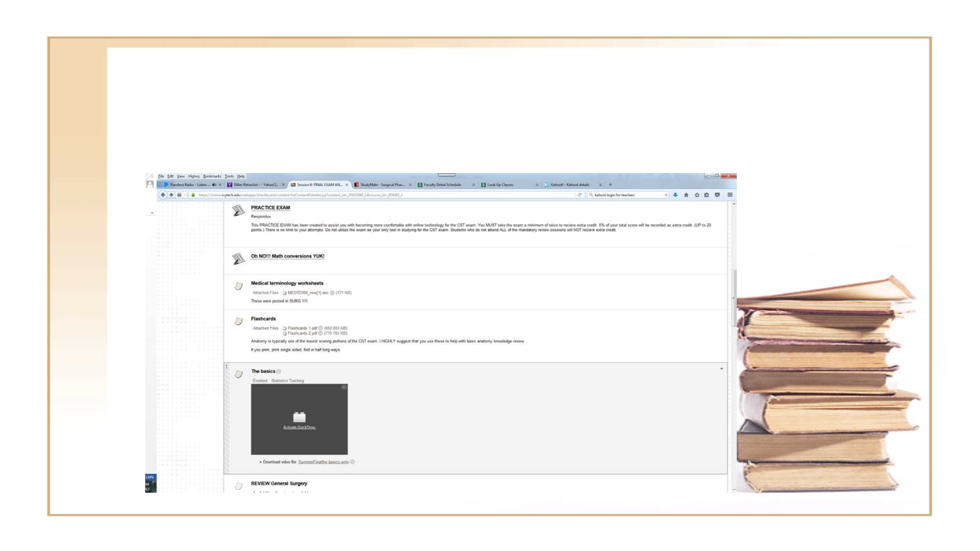Image resolution: width=980 pixels, height=551 pixels.
Task: Switch to the Faculty Detail Schedule tab
Action: (442, 185)
